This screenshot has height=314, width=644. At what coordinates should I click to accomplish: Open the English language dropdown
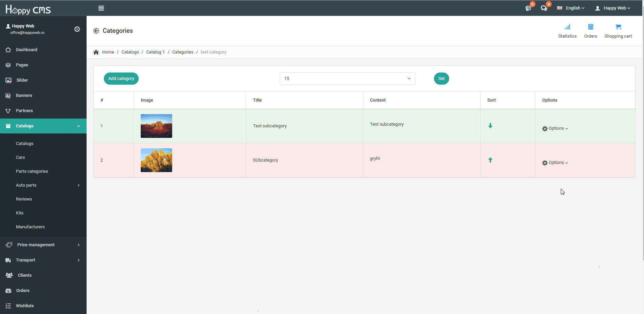point(571,8)
